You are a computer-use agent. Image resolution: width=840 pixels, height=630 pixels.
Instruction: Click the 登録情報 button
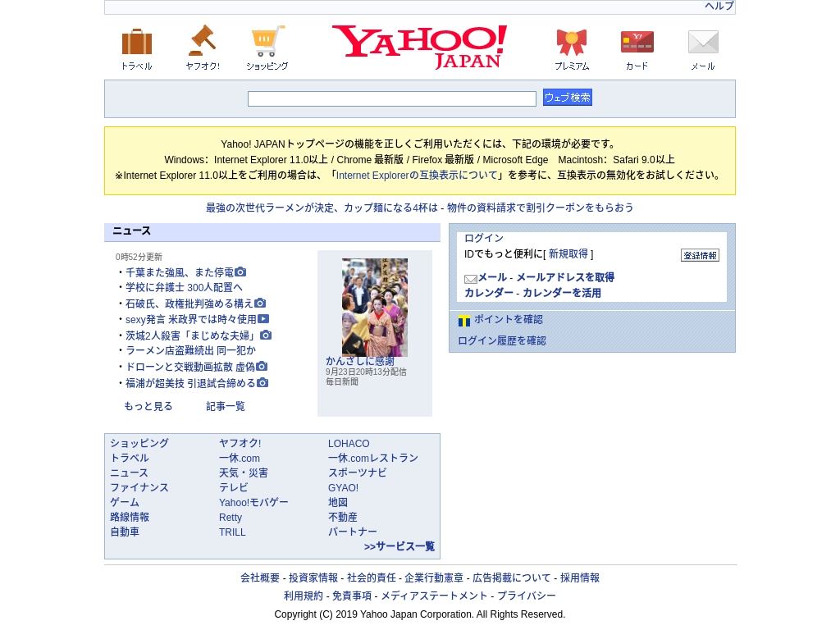point(700,256)
